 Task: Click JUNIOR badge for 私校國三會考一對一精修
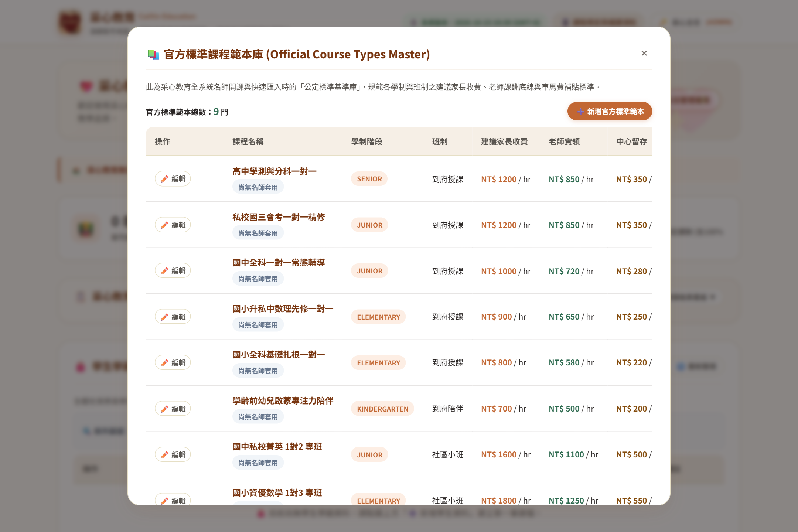tap(369, 225)
